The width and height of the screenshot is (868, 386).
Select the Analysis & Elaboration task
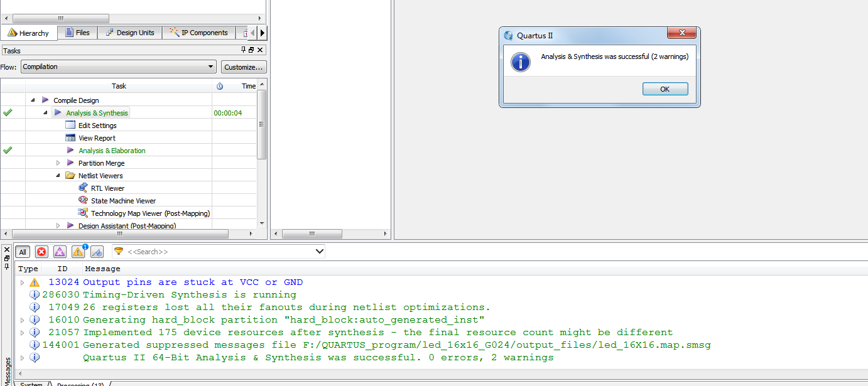tap(112, 151)
